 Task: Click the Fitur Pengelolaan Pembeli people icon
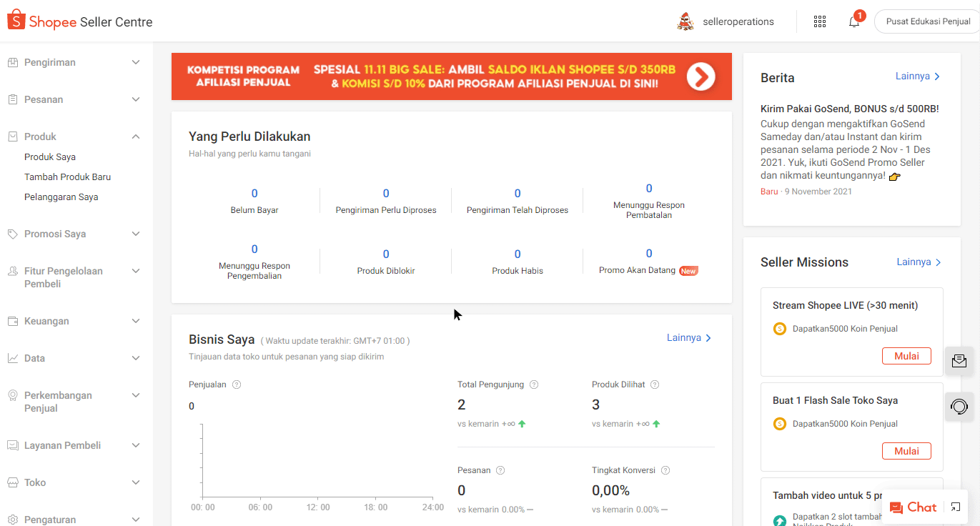tap(13, 272)
